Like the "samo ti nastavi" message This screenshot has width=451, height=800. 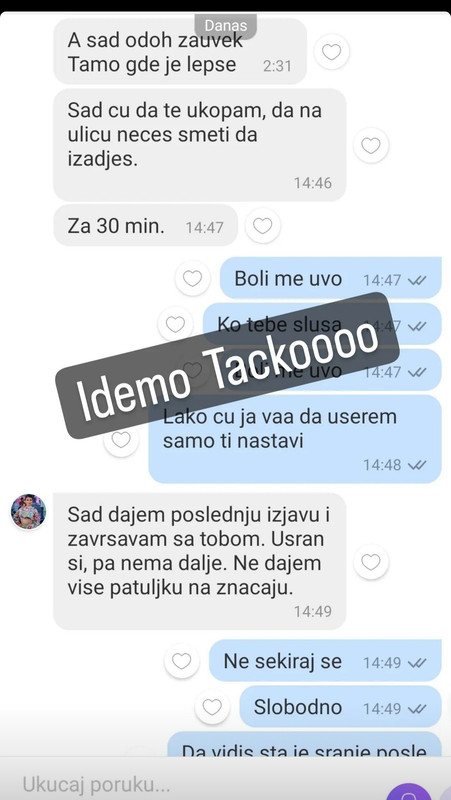pyautogui.click(x=121, y=439)
